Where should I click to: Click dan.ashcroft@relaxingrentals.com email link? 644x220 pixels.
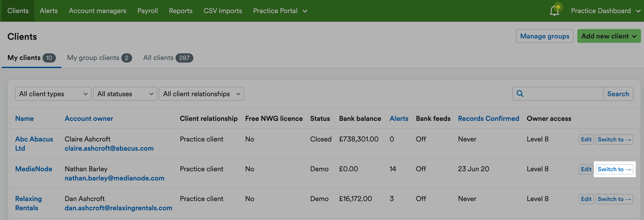119,208
